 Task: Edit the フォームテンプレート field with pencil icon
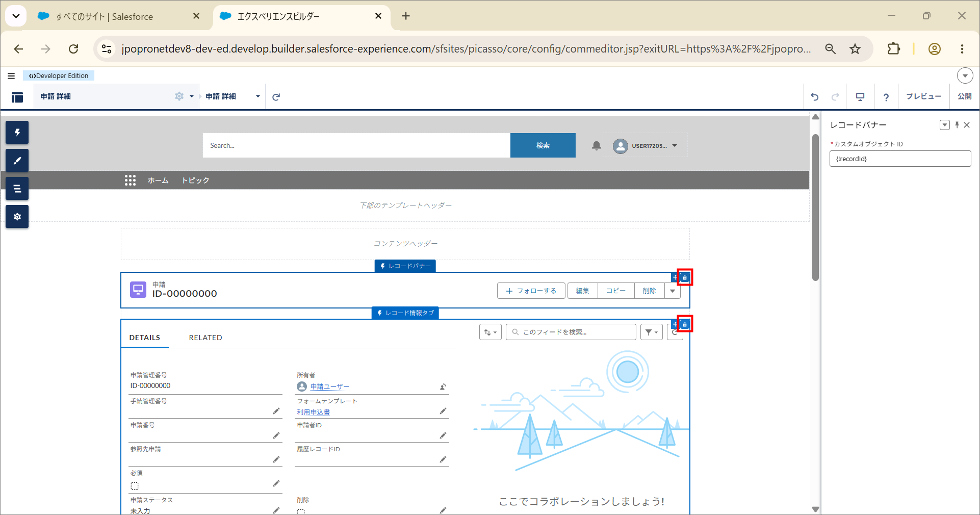(443, 411)
